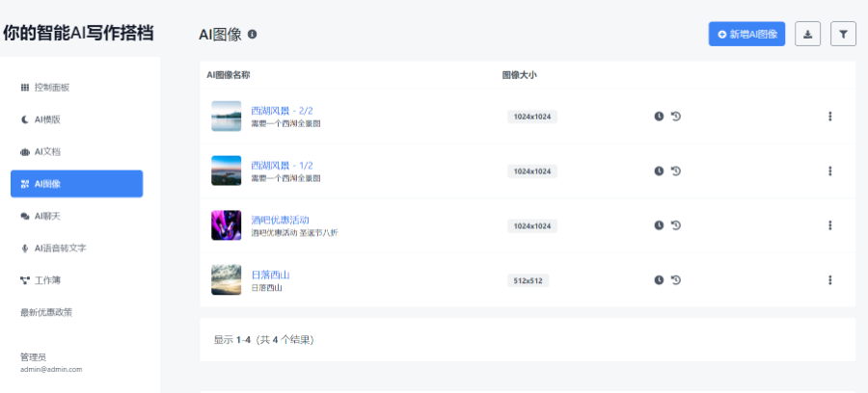The image size is (868, 393).
Task: Click the 管理员 account name
Action: pyautogui.click(x=33, y=357)
